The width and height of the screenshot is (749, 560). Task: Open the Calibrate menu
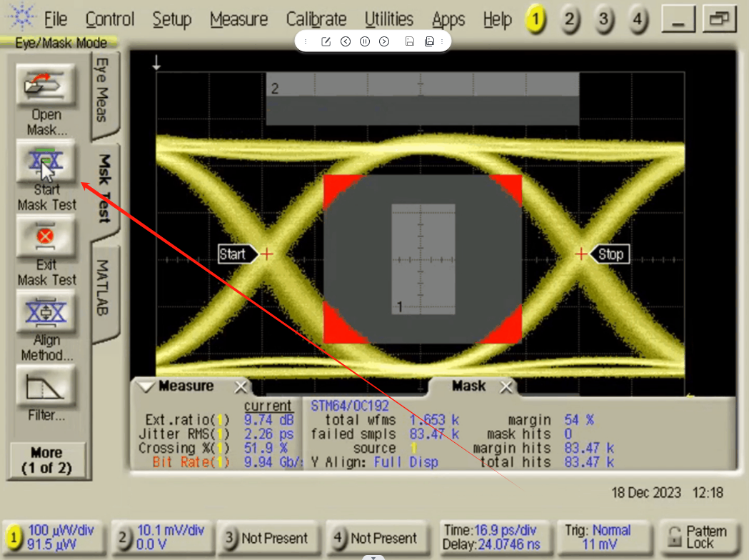click(x=316, y=20)
